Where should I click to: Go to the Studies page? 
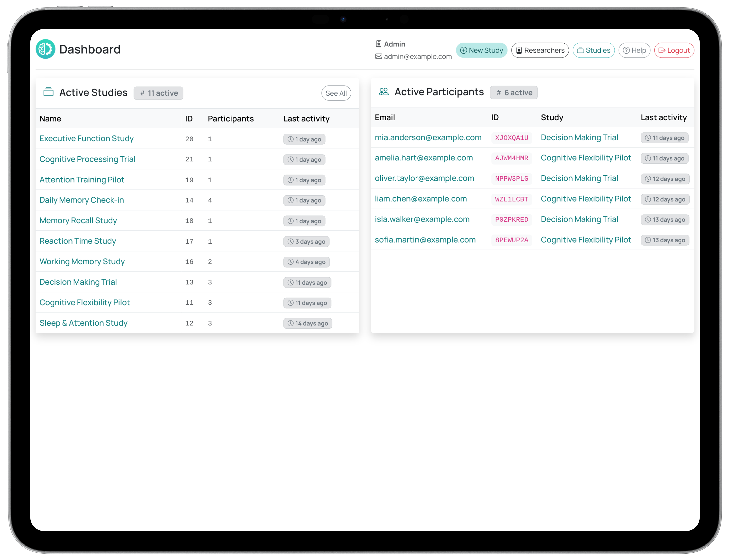click(593, 50)
